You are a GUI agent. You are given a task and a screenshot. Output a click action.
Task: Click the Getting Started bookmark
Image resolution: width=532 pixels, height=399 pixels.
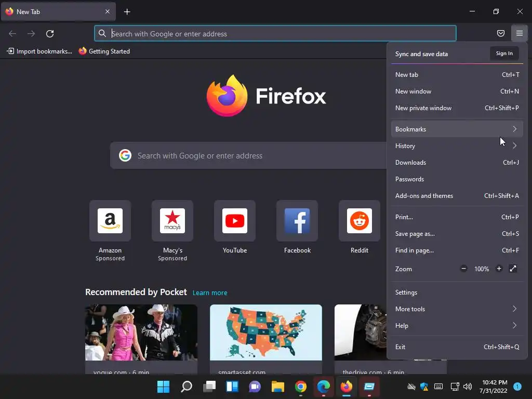point(104,51)
